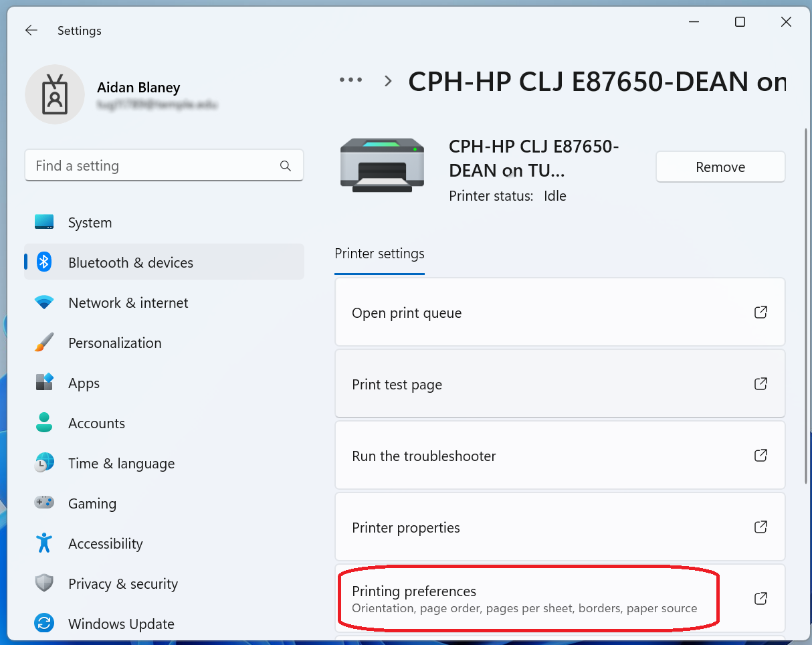This screenshot has width=812, height=645.
Task: Click the page title CPH-HP CLJ E87650-DEAN heading
Action: pyautogui.click(x=597, y=82)
